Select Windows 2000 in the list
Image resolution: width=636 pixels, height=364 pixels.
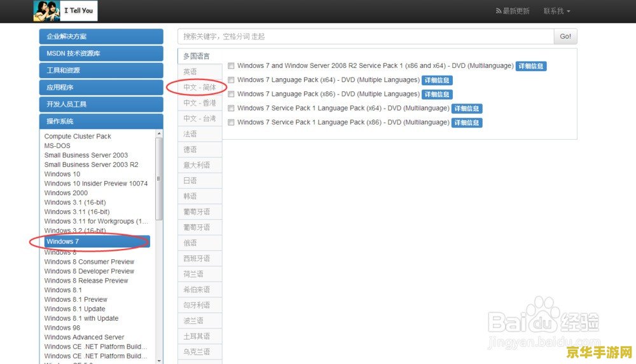tap(66, 193)
